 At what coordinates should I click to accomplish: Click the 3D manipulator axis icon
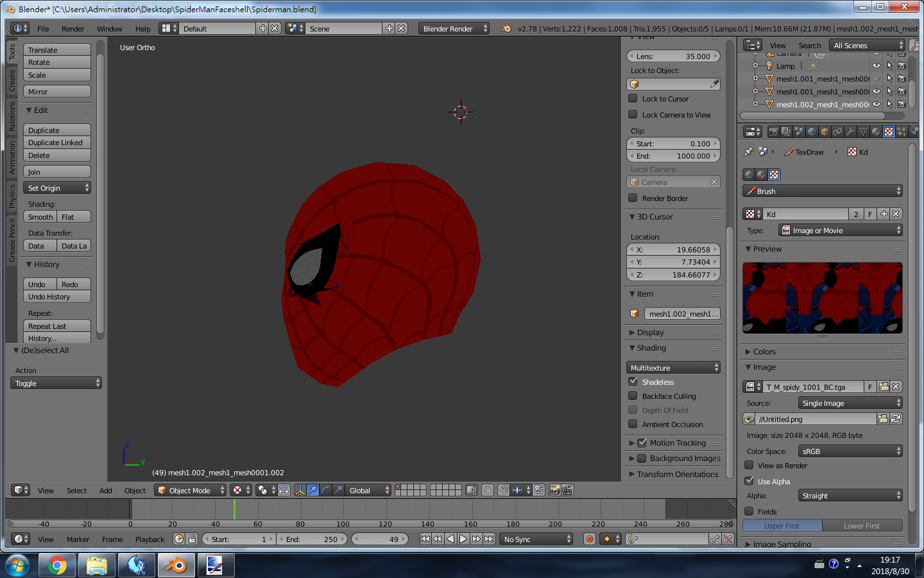coord(300,490)
